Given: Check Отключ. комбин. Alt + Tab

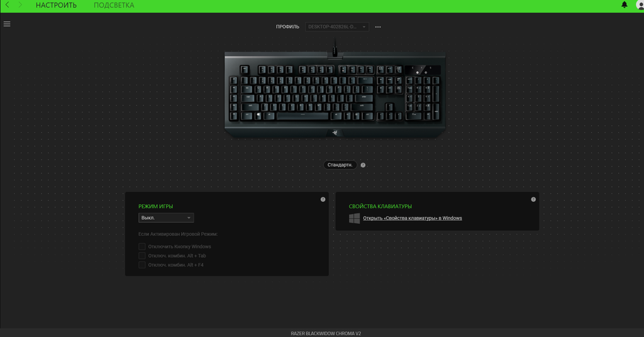Looking at the screenshot, I should (x=142, y=256).
